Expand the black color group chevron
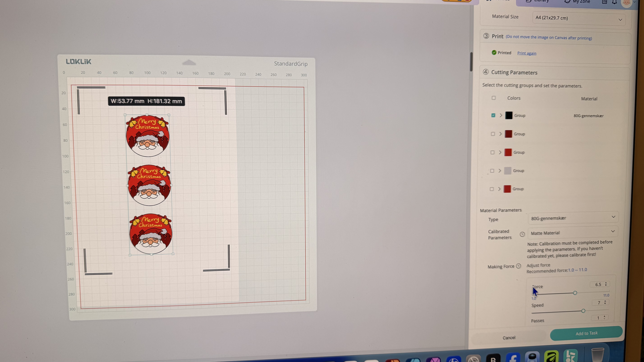644x362 pixels. point(500,115)
